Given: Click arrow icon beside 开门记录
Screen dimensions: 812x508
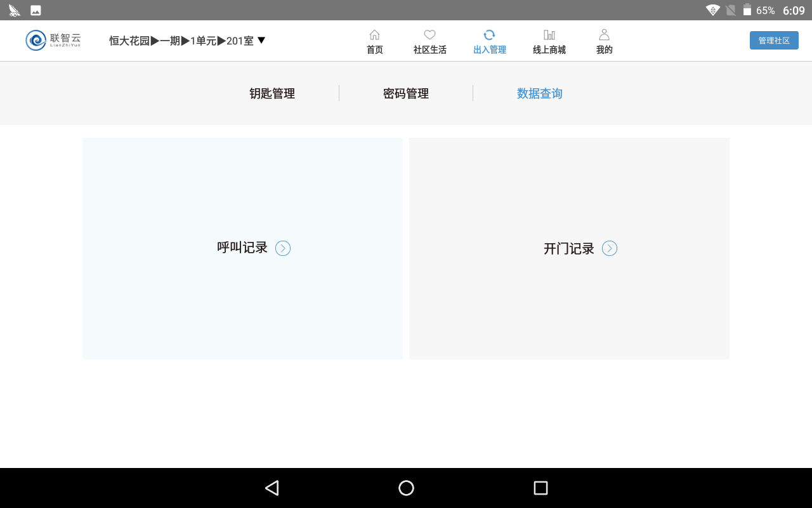Looking at the screenshot, I should (x=610, y=248).
